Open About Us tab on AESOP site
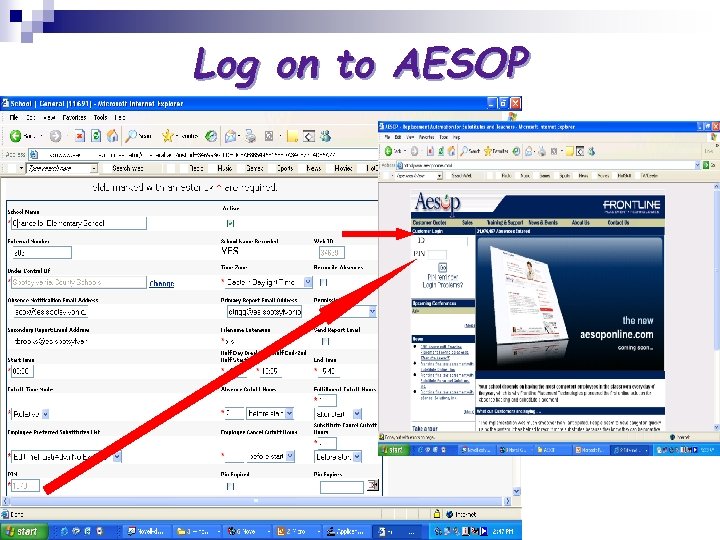This screenshot has height=540, width=720. click(580, 222)
